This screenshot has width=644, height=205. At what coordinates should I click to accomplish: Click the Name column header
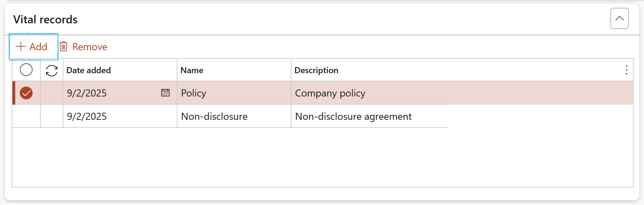(192, 70)
